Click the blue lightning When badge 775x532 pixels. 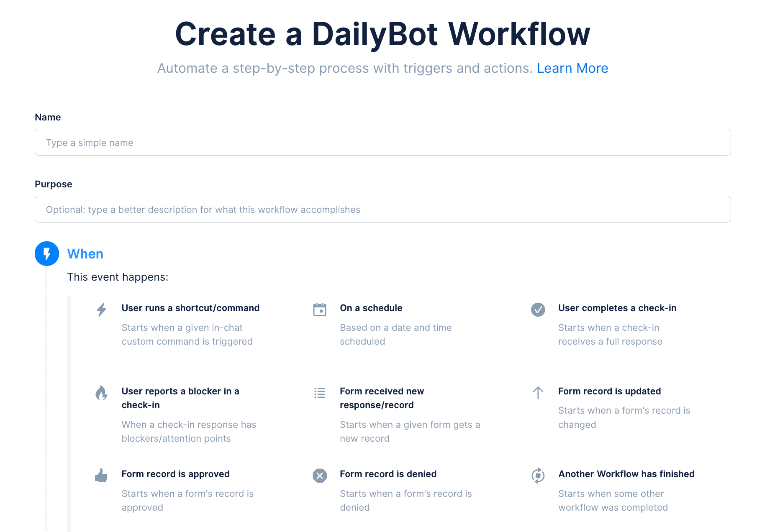point(46,253)
